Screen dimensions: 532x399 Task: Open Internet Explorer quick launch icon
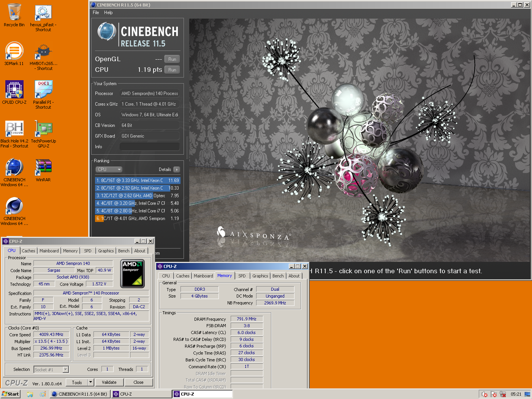[43, 394]
